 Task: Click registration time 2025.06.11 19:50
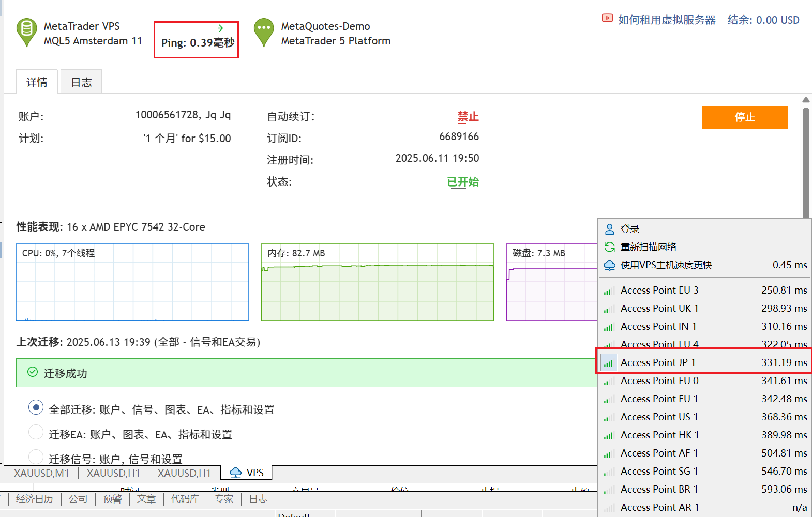pos(437,158)
